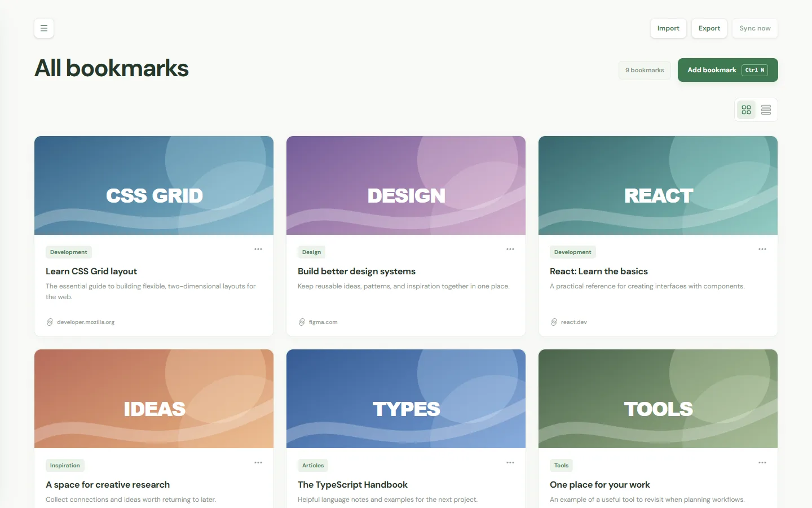Switch to grid view
Image resolution: width=812 pixels, height=508 pixels.
(x=746, y=110)
